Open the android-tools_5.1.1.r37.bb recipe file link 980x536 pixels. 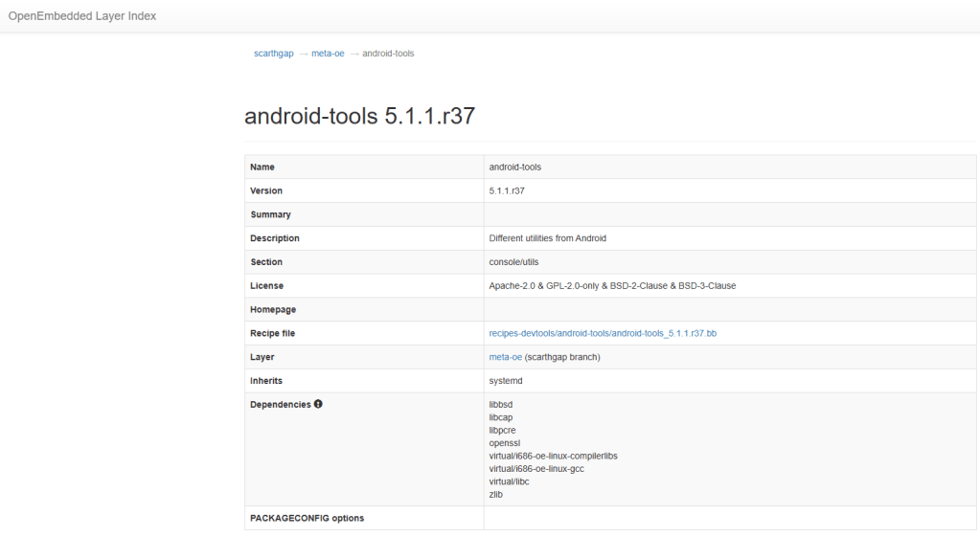pyautogui.click(x=603, y=333)
